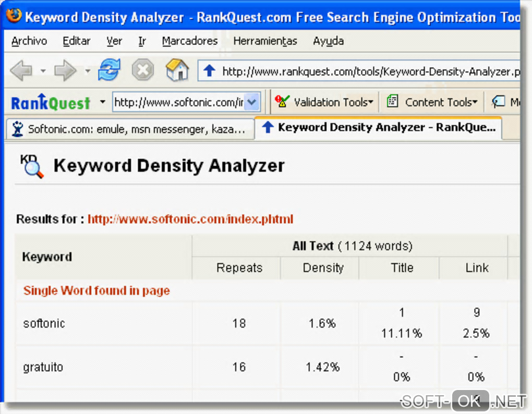Open the Ver menu

click(114, 41)
